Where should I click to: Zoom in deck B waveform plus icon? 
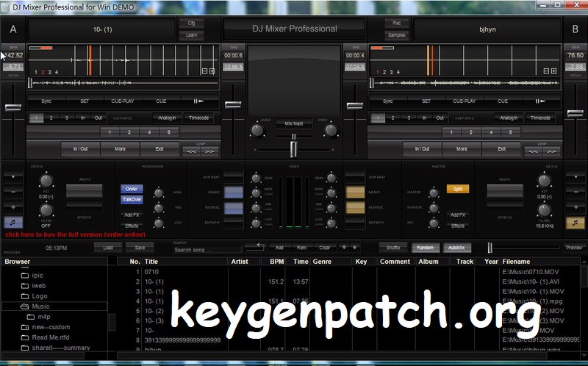point(554,71)
